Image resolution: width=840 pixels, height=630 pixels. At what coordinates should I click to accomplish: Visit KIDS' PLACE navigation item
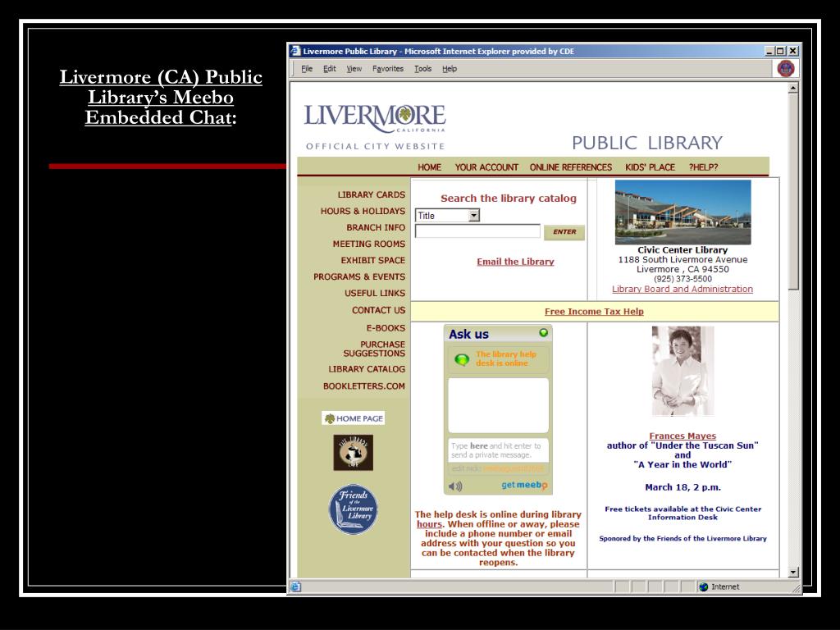pyautogui.click(x=650, y=167)
